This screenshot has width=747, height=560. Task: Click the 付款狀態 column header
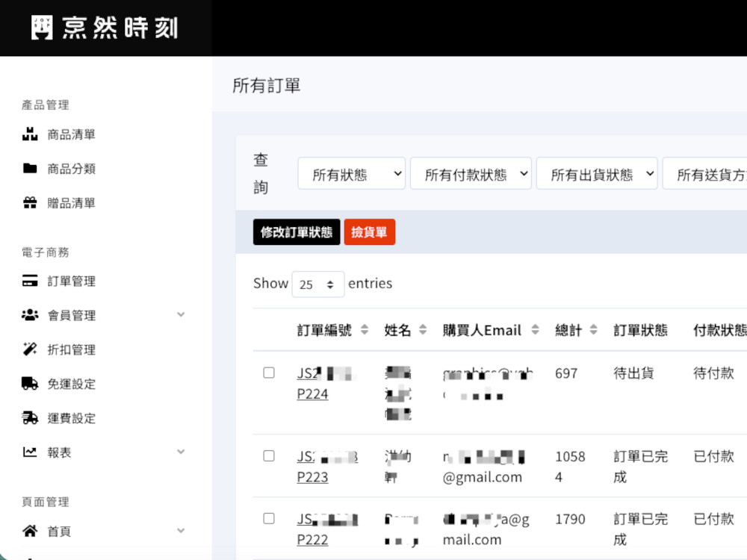point(720,330)
